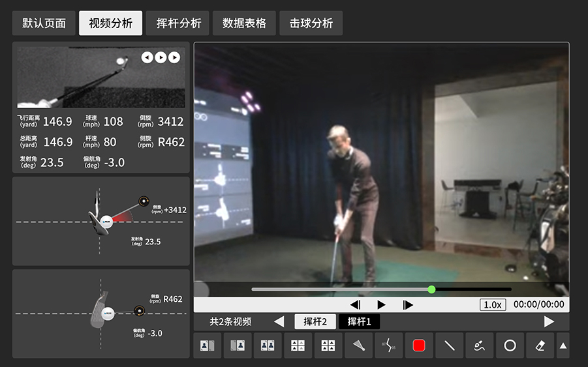Pick the freehand scribble drawing tool
Viewport: 588px width, 367px height.
tap(480, 345)
